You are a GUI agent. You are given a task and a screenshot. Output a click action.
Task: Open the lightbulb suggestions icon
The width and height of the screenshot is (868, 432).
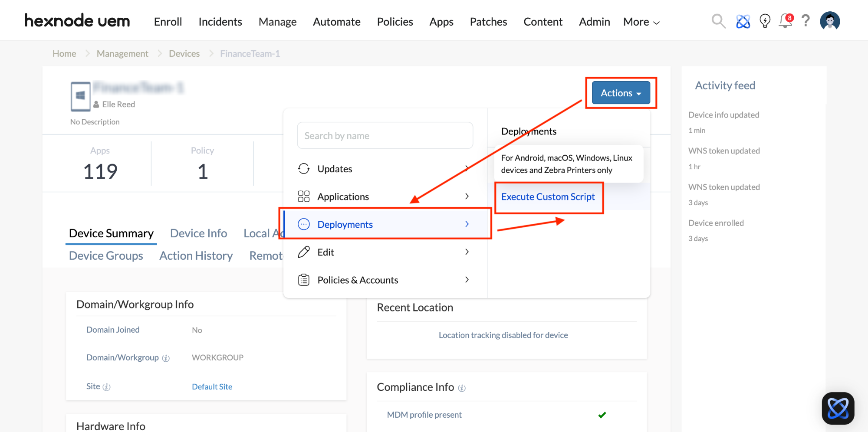pos(765,20)
